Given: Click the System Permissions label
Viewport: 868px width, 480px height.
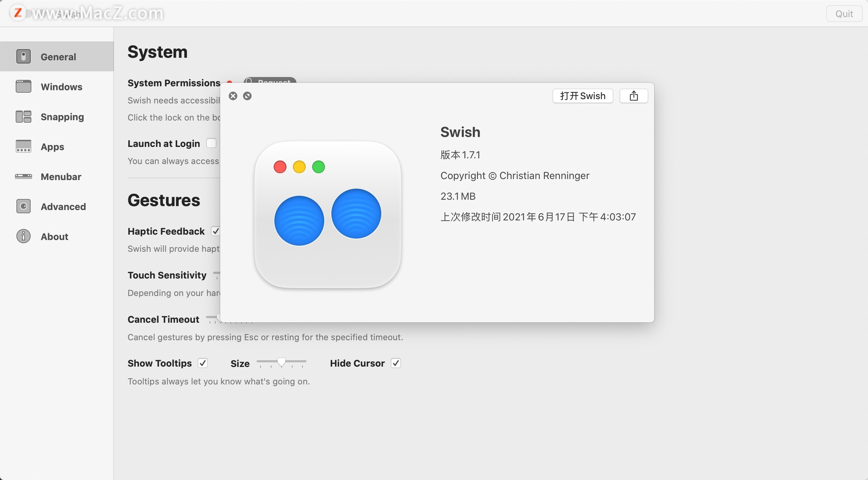Looking at the screenshot, I should (174, 83).
